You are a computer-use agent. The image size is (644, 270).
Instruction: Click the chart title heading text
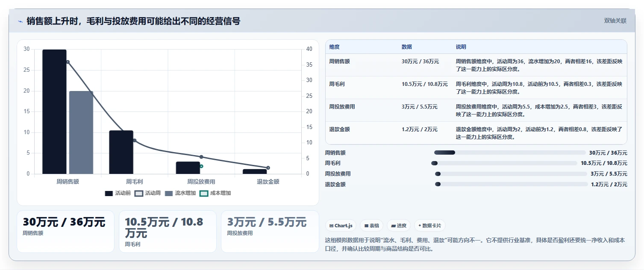pos(133,21)
